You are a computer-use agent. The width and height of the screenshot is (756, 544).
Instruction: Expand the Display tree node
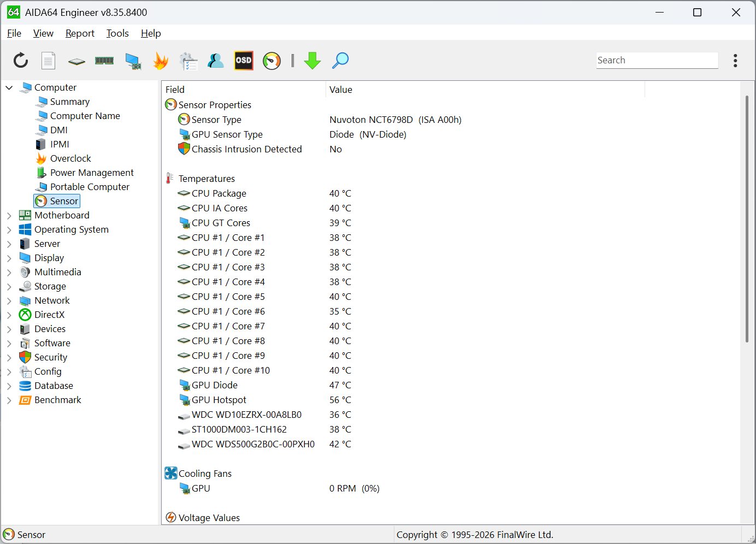click(x=9, y=258)
